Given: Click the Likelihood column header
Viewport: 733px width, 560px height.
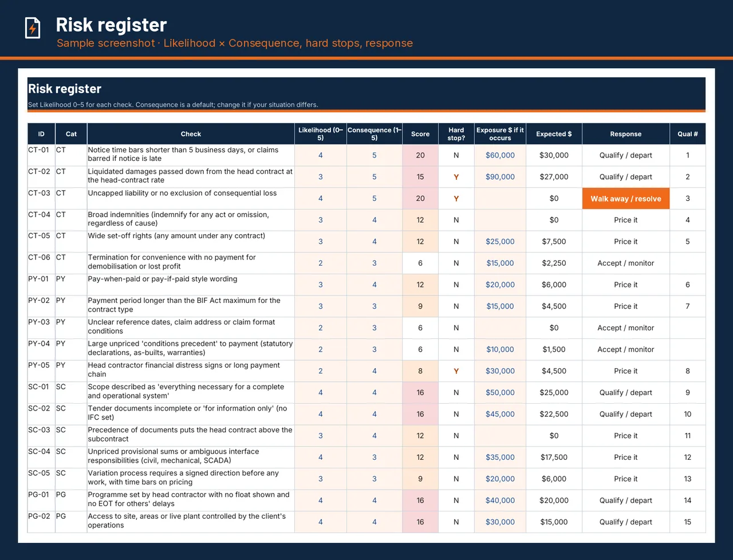Looking at the screenshot, I should [x=321, y=134].
